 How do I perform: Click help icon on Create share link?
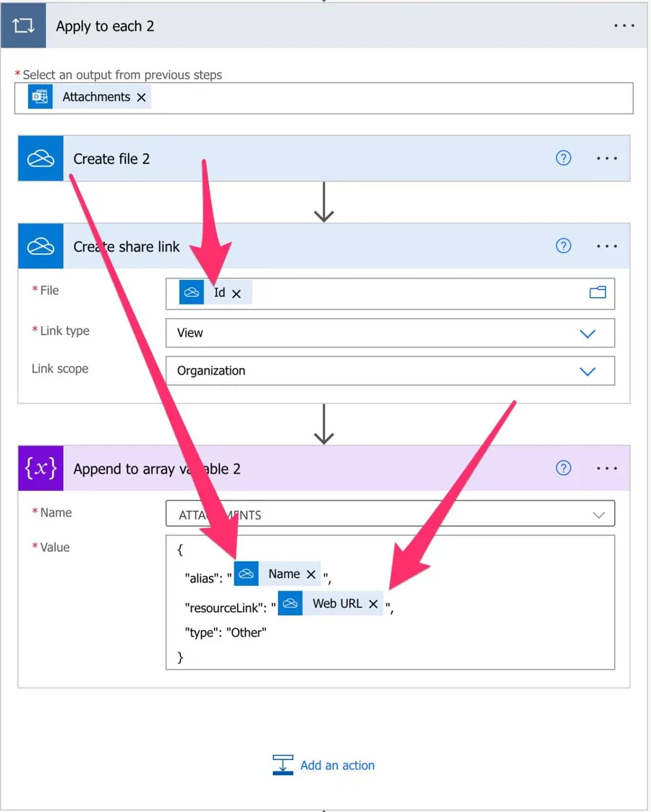pyautogui.click(x=563, y=246)
